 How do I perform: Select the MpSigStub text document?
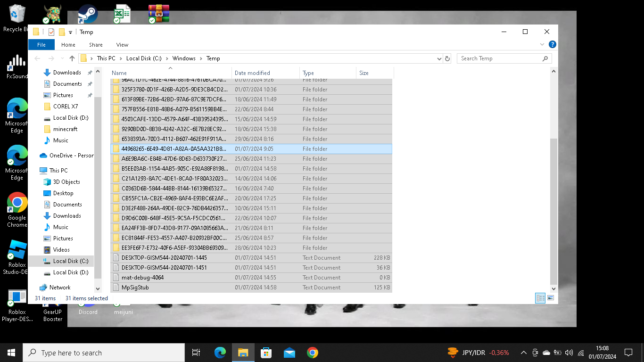(x=251, y=288)
